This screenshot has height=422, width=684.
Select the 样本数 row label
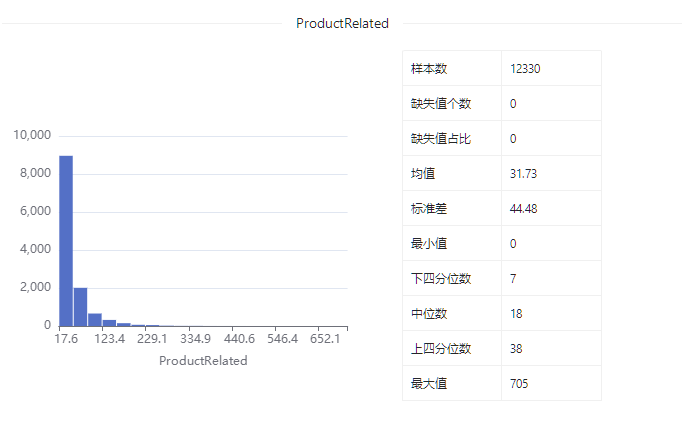pyautogui.click(x=429, y=69)
